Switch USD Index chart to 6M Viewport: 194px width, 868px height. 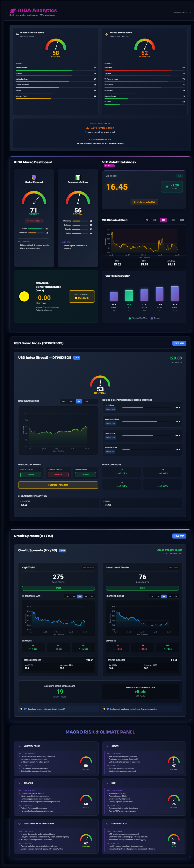pos(87,401)
